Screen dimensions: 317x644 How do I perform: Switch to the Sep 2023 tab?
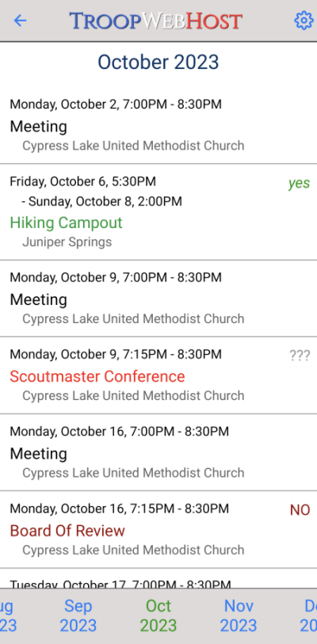(78, 615)
